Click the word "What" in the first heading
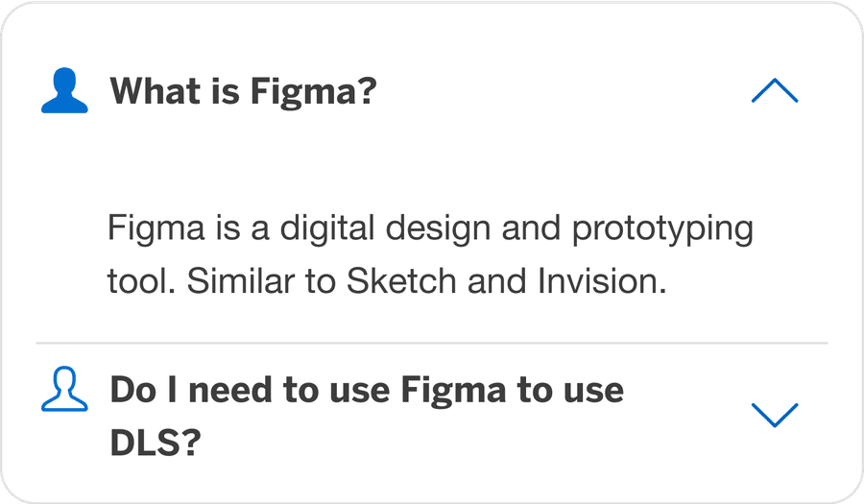The width and height of the screenshot is (864, 504). click(150, 93)
